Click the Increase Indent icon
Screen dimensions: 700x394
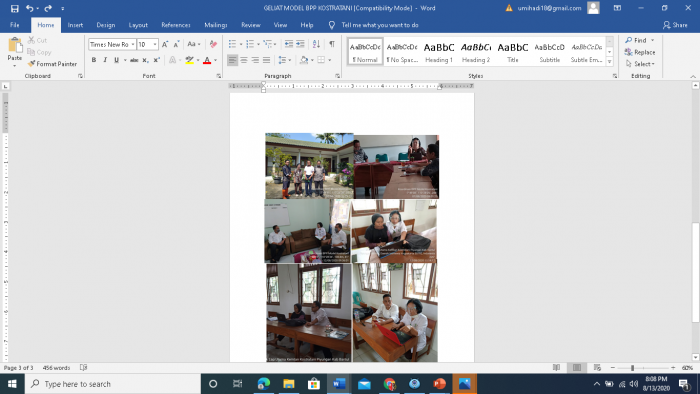(x=300, y=44)
